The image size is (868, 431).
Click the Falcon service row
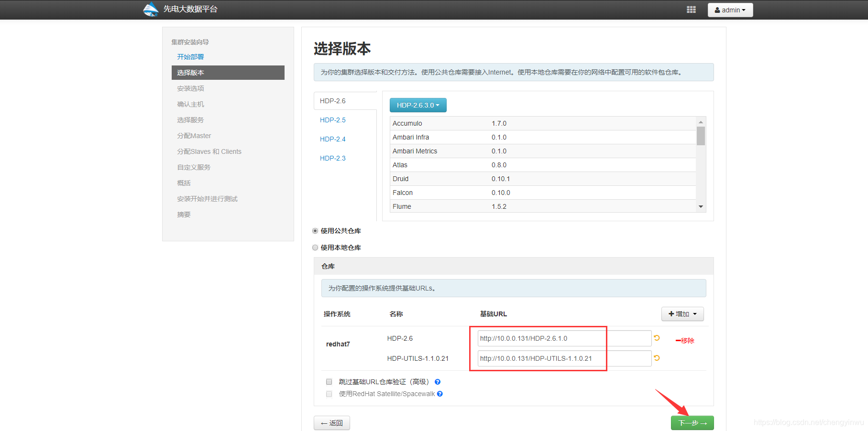(x=543, y=193)
